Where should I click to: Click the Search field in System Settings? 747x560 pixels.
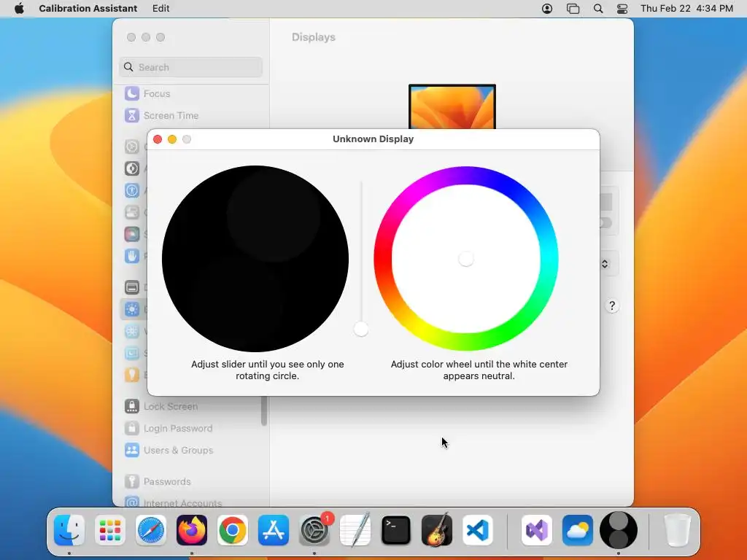tap(190, 67)
